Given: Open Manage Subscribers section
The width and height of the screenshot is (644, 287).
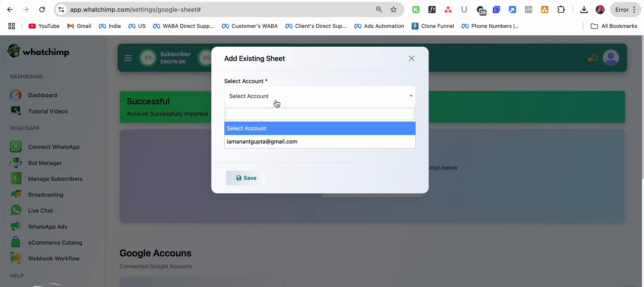Looking at the screenshot, I should point(46,179).
